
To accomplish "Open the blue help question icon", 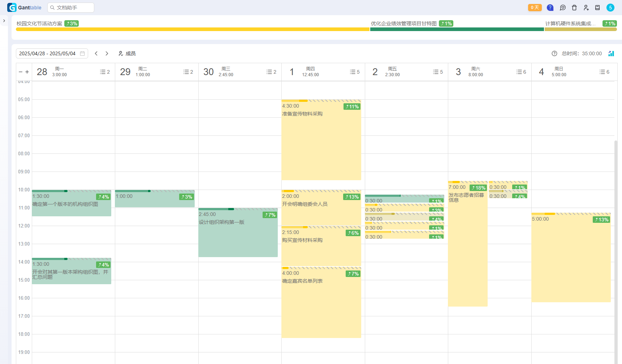I will click(550, 8).
